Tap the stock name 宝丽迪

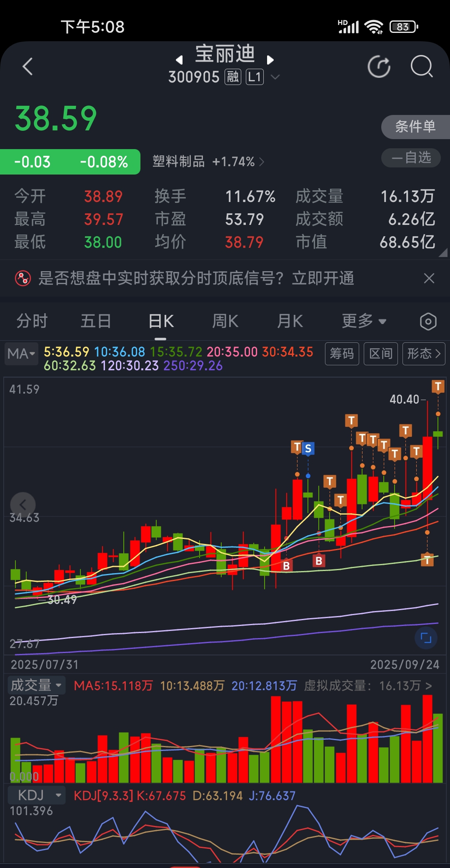click(x=225, y=54)
